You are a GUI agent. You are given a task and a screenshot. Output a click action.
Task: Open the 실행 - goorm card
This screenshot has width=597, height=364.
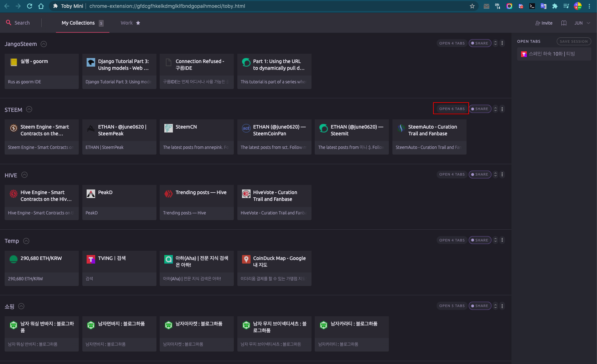coord(42,71)
